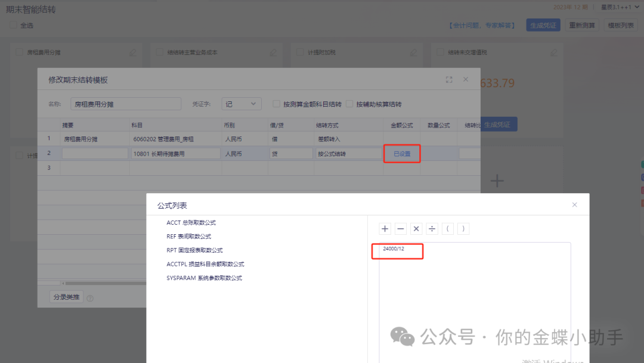Check the 全选 select-all checkbox

click(13, 26)
